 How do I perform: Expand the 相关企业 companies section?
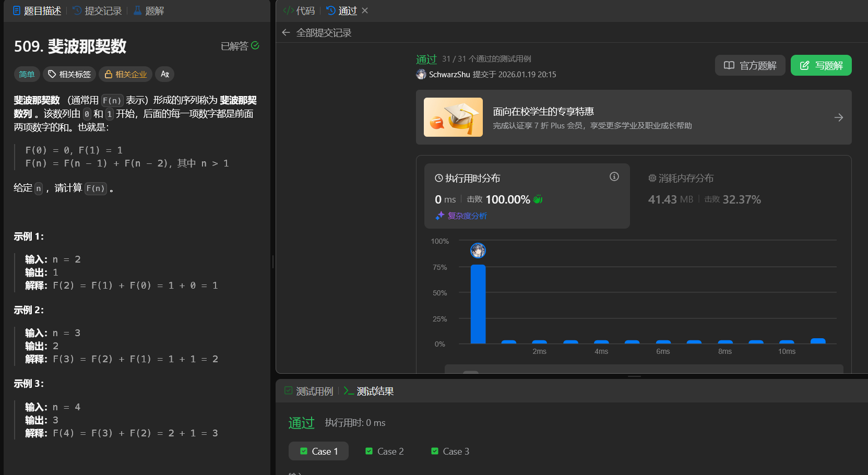pyautogui.click(x=126, y=74)
